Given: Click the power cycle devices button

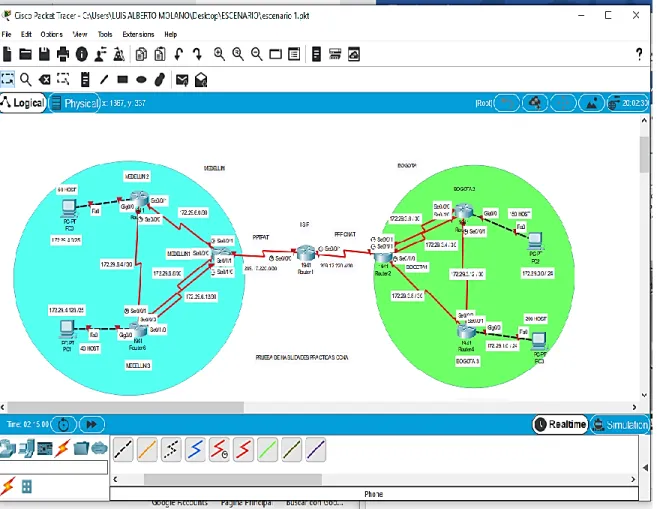Looking at the screenshot, I should (x=64, y=424).
